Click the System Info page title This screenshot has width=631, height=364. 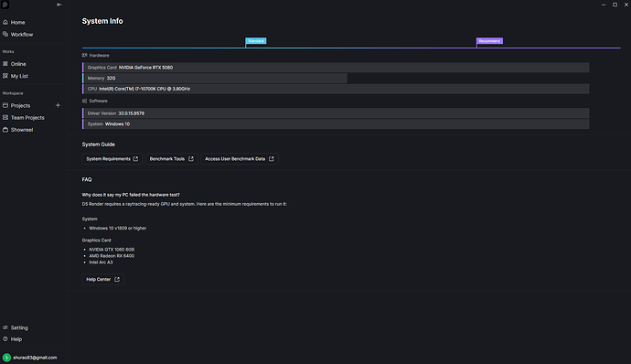(102, 21)
